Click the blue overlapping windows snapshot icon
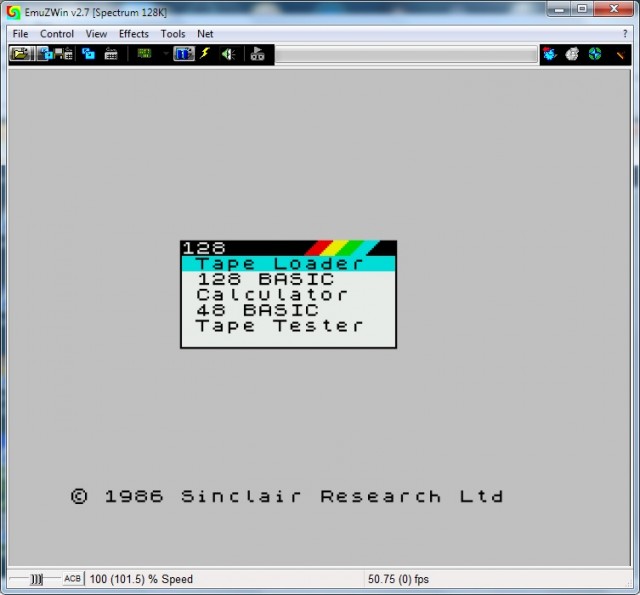Viewport: 640px width, 595px height. coord(45,54)
